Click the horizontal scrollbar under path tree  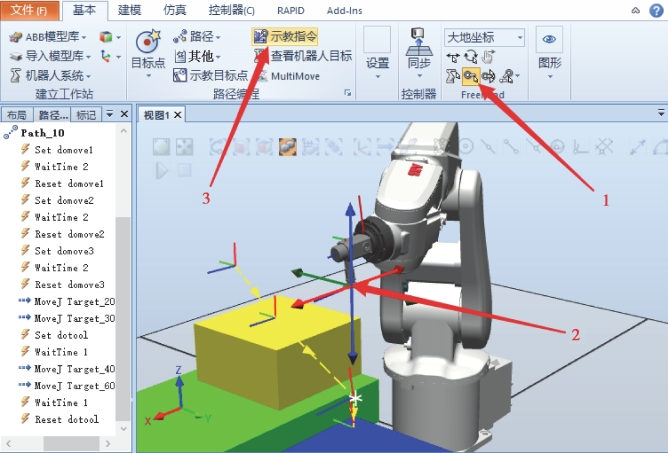[x=71, y=443]
